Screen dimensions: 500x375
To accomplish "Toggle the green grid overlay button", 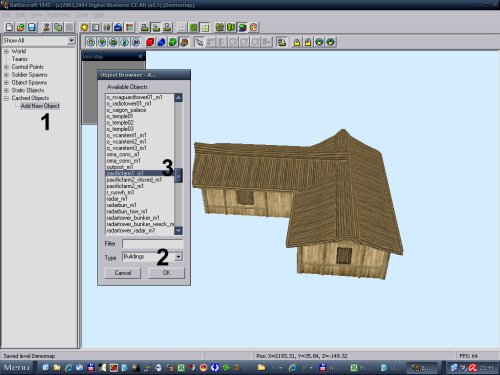I will (205, 27).
